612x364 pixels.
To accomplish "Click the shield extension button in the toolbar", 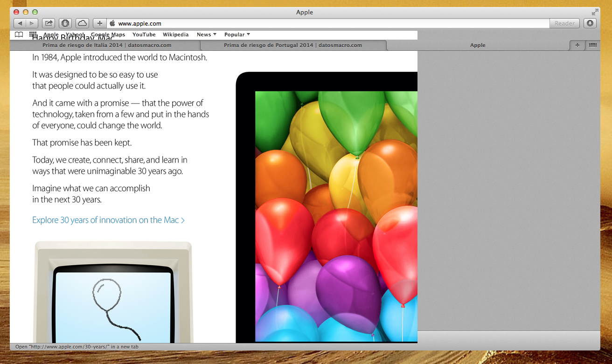I will (65, 23).
